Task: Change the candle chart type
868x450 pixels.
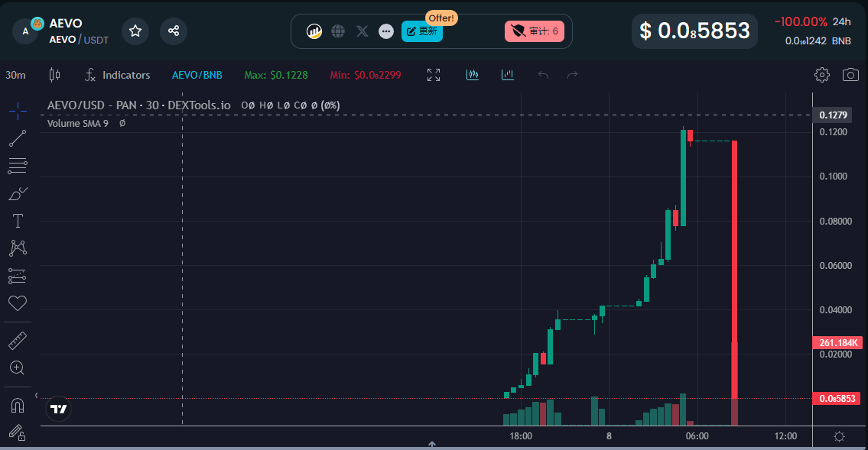Action: point(54,75)
